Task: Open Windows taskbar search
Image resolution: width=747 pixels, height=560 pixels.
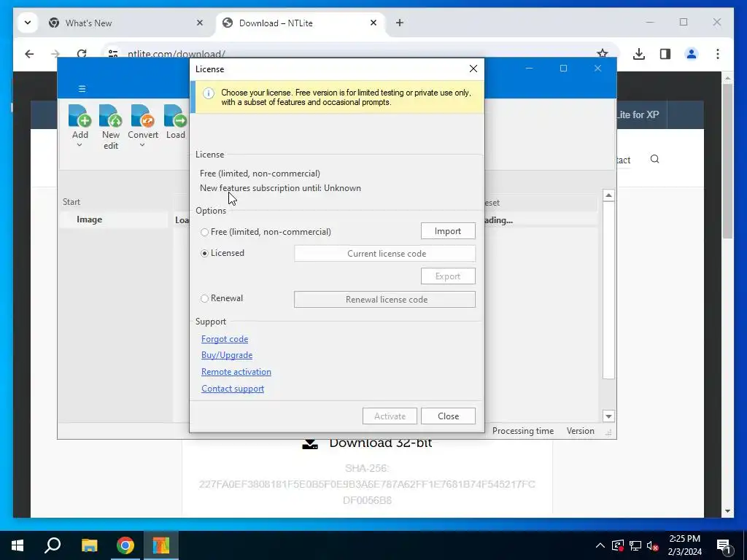Action: click(x=53, y=545)
